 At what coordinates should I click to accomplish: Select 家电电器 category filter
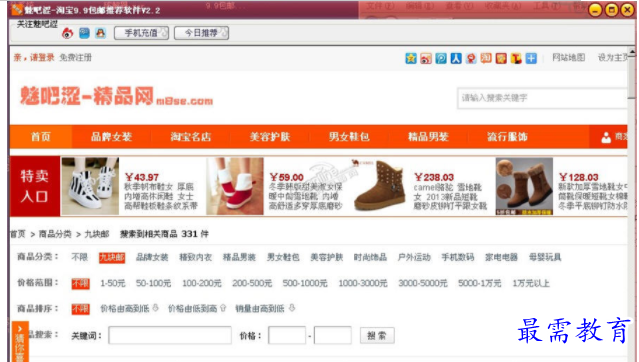[x=501, y=257]
